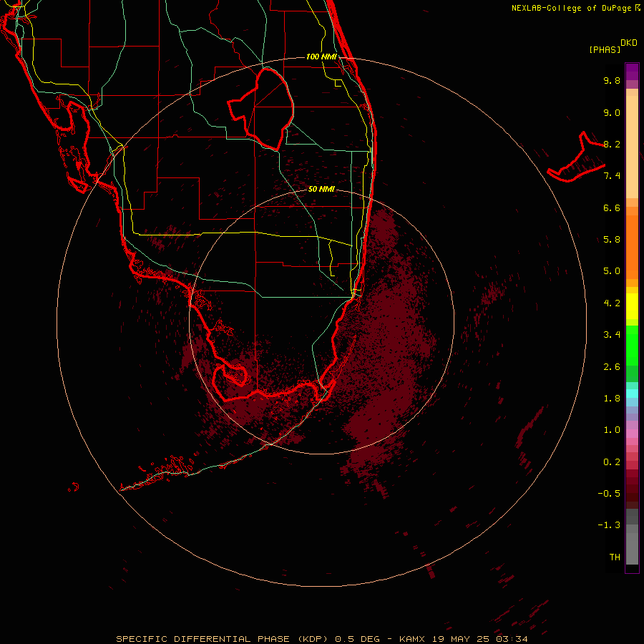Pick the purple segment atop the color bar
The height and width of the screenshot is (644, 644).
click(x=632, y=72)
